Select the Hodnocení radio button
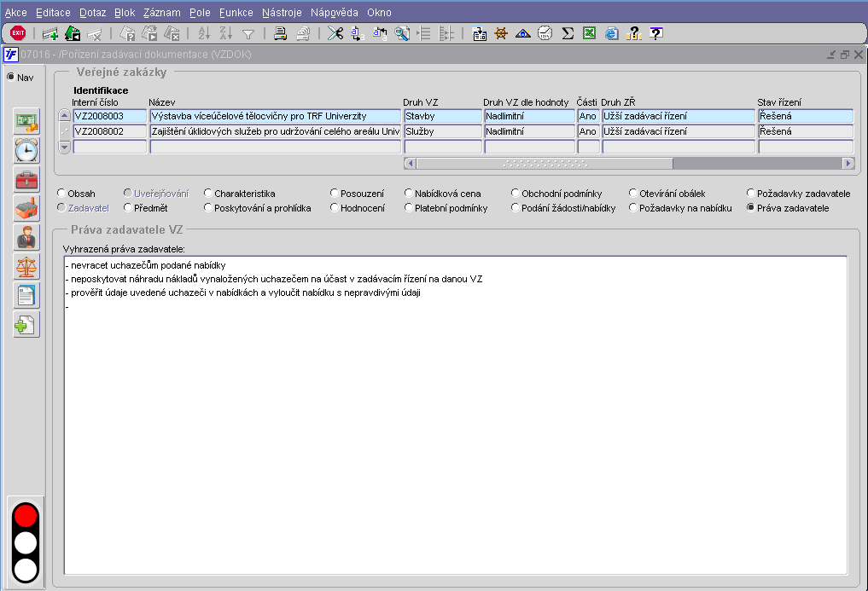 click(334, 208)
